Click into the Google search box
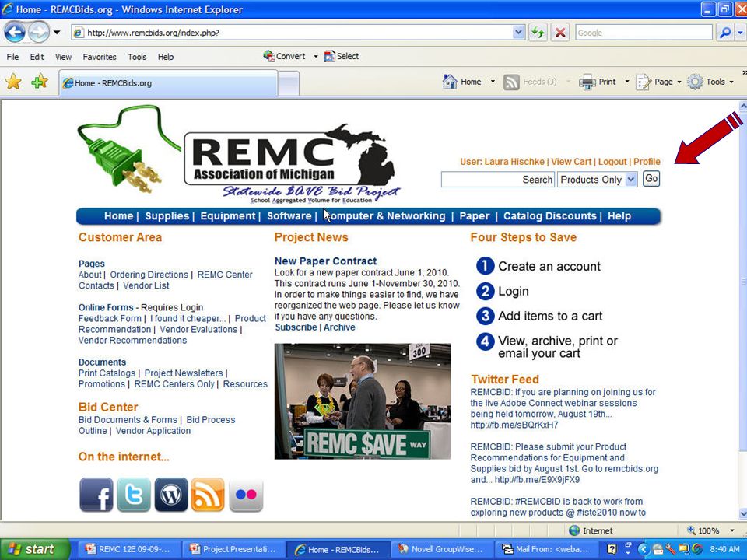This screenshot has height=560, width=747. [644, 33]
